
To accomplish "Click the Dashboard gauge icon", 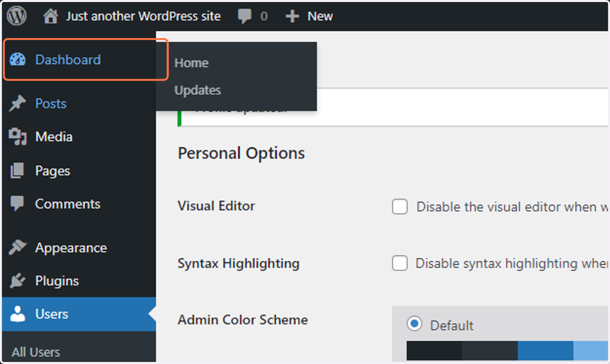I will [x=18, y=59].
